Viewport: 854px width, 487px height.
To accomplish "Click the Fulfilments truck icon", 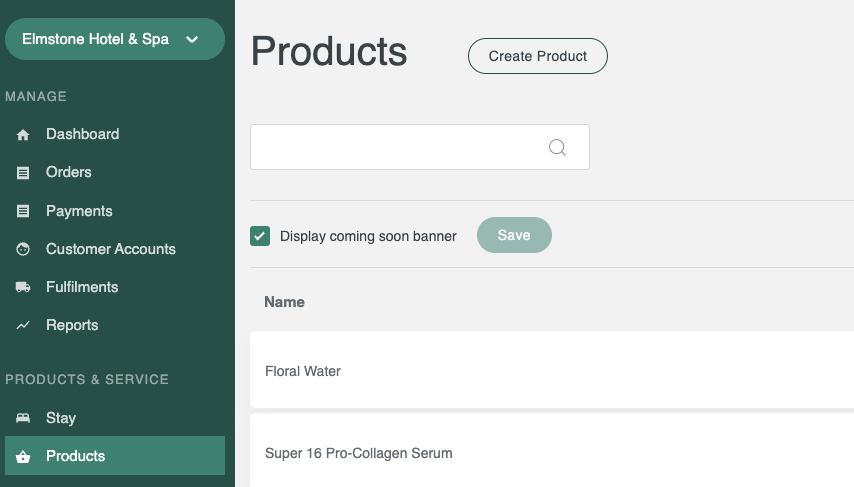I will coord(23,287).
